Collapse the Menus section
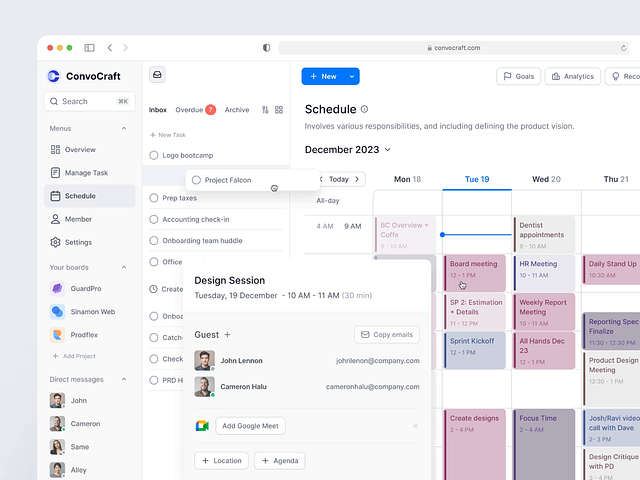640x480 pixels. pyautogui.click(x=124, y=128)
